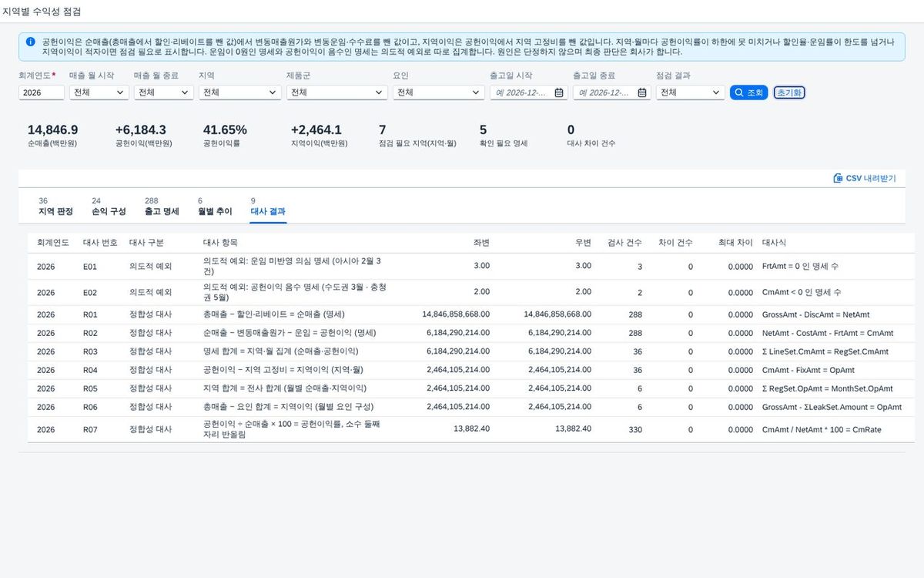Viewport: 924px width, 578px height.
Task: Select row E02 in the table
Action: tap(471, 293)
